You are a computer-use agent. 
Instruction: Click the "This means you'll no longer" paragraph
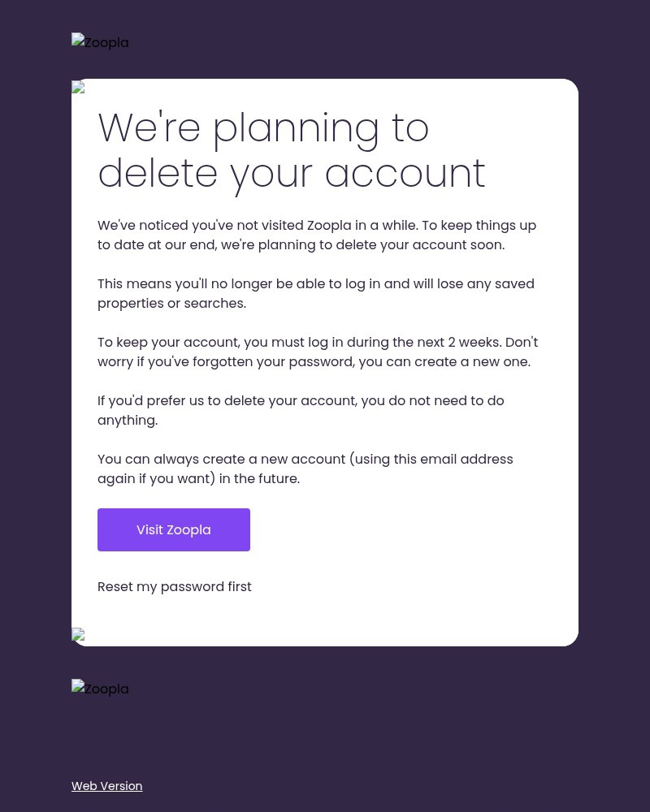tap(315, 293)
